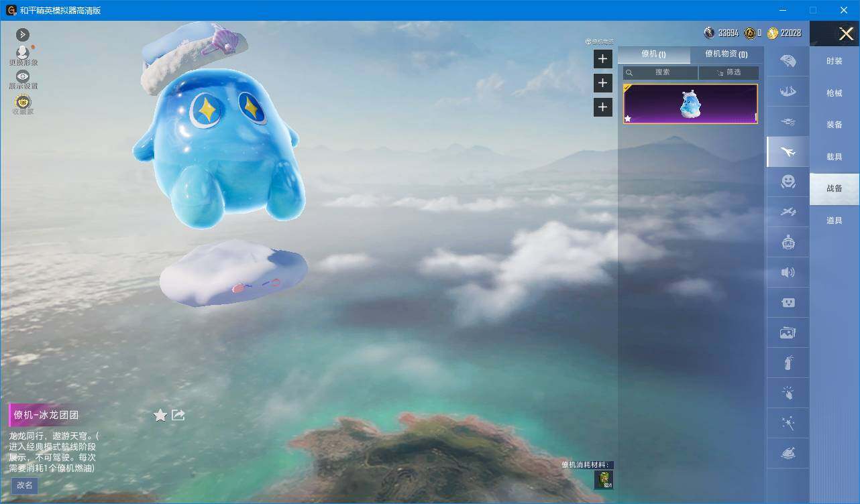Screen dimensions: 860x504
Task: Open the magic wand effects category
Action: (788, 423)
